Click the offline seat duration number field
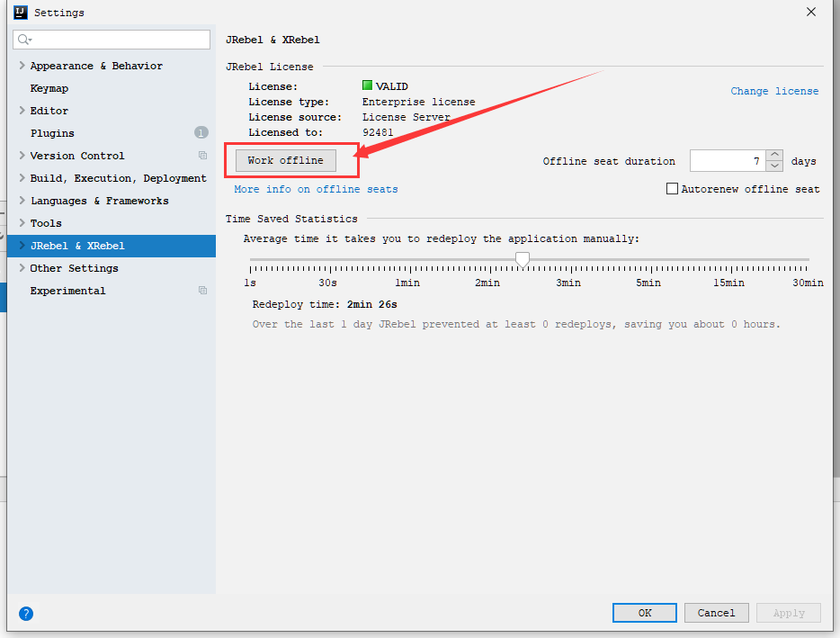Viewport: 840px width, 638px height. 728,161
